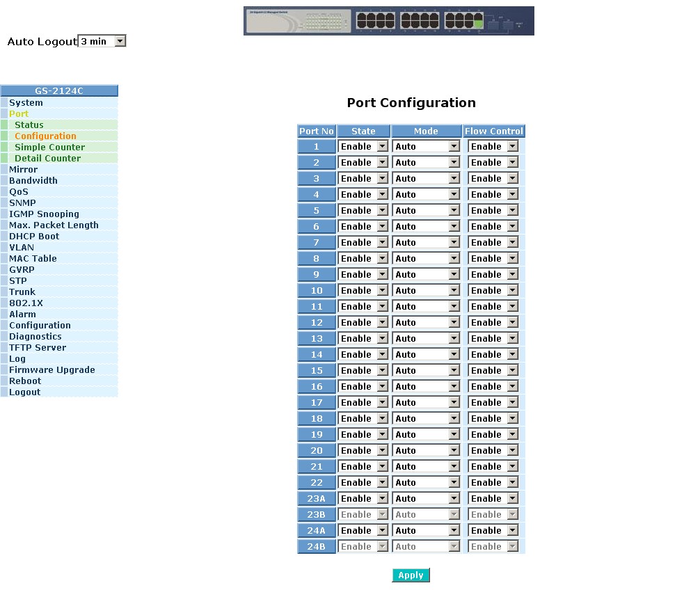Open STP settings
The image size is (700, 590).
tap(18, 281)
